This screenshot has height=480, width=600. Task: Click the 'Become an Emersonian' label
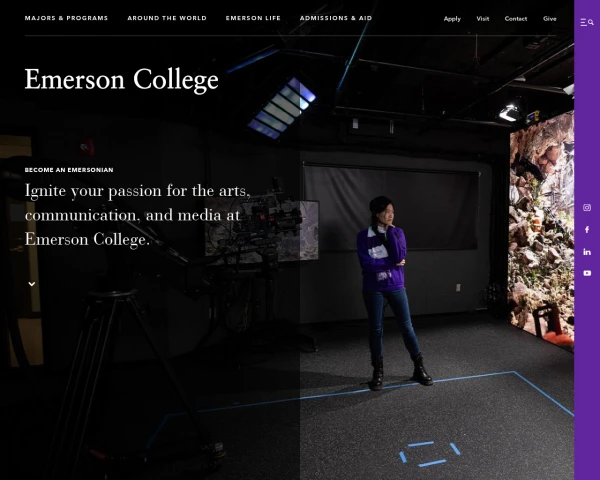69,170
